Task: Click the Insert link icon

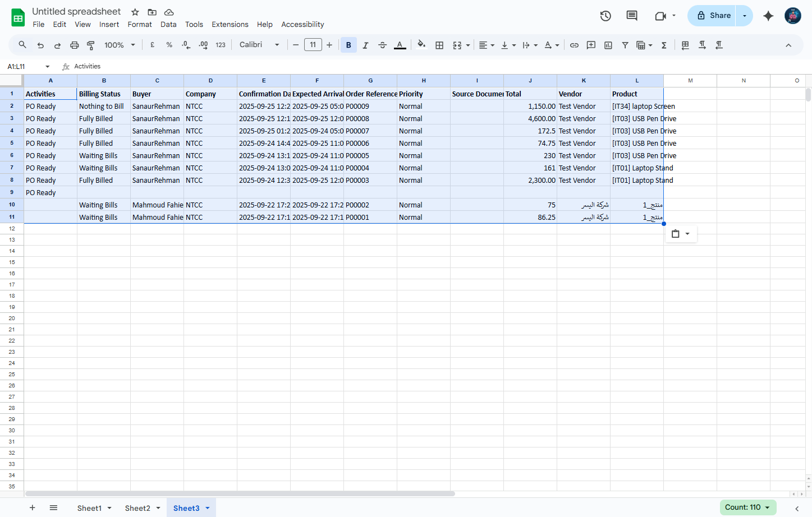Action: point(574,45)
